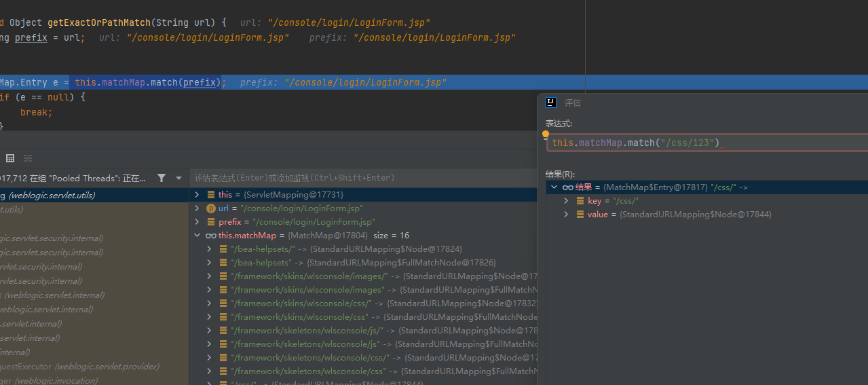Expand the key = "/css/" node
Image resolution: width=868 pixels, height=385 pixels.
point(567,201)
